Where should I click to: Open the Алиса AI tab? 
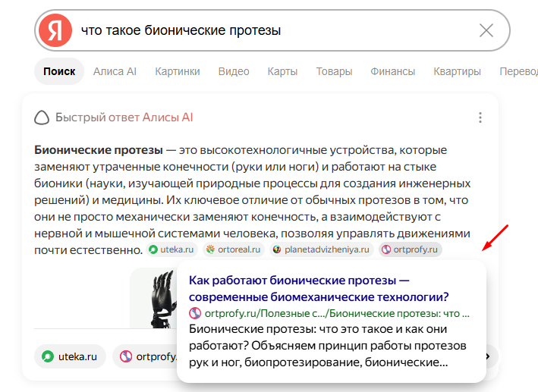[x=115, y=71]
